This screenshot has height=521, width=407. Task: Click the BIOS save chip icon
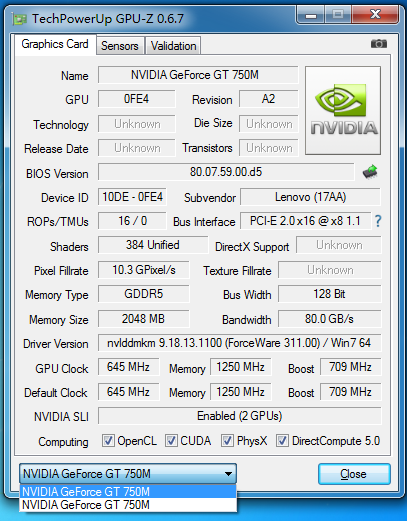coord(370,172)
